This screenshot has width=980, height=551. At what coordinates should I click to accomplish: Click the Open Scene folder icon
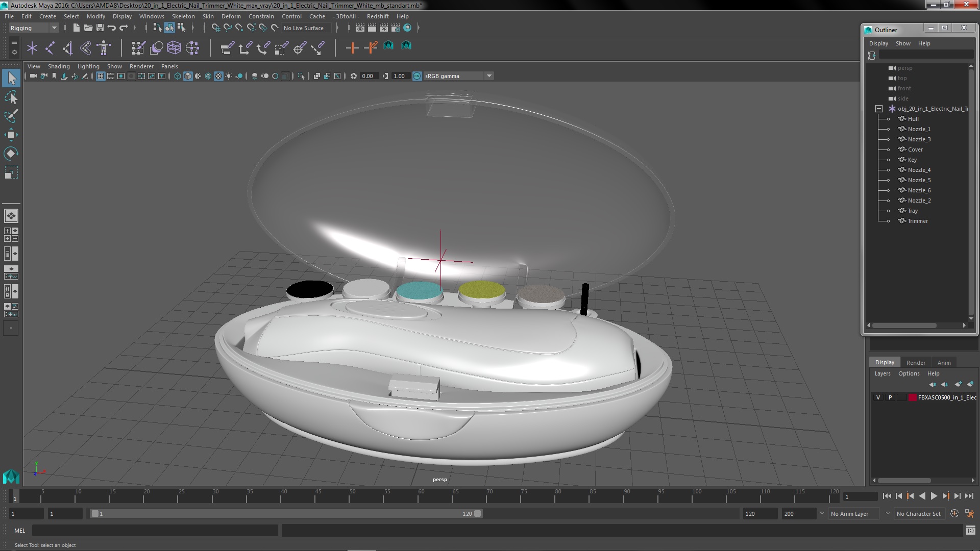pyautogui.click(x=88, y=28)
